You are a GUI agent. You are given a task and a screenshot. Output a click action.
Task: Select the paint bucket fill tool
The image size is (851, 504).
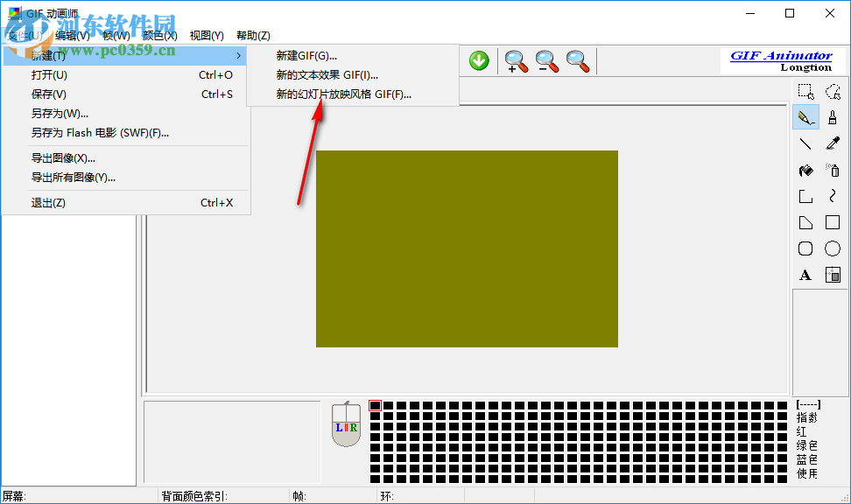pyautogui.click(x=805, y=170)
